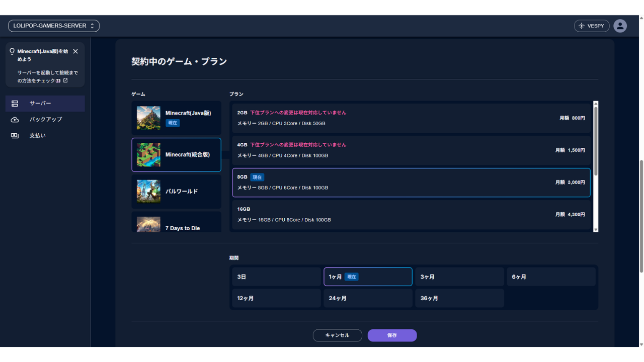Choose the 3ヶ月 period option
The image size is (644, 362).
pos(459,277)
